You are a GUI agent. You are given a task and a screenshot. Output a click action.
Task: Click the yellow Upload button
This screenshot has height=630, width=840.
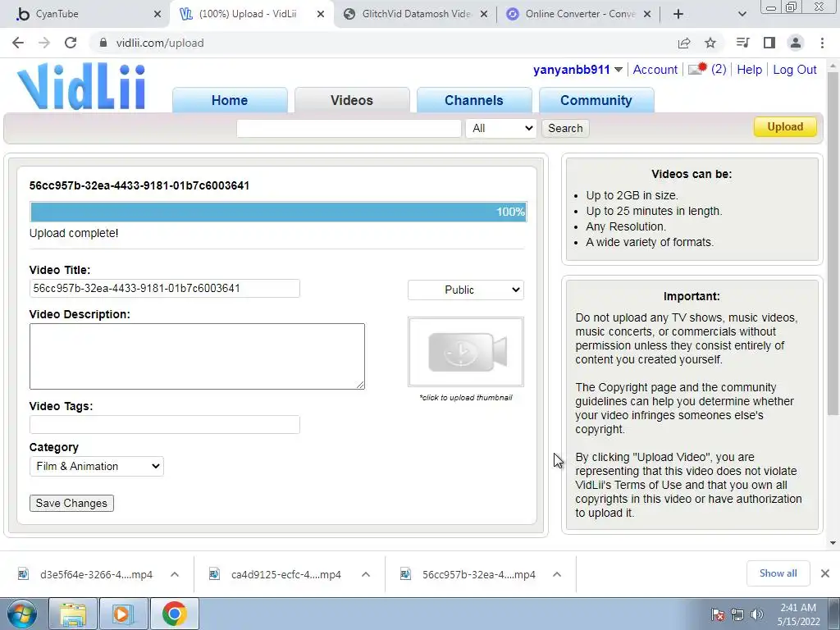pyautogui.click(x=785, y=127)
